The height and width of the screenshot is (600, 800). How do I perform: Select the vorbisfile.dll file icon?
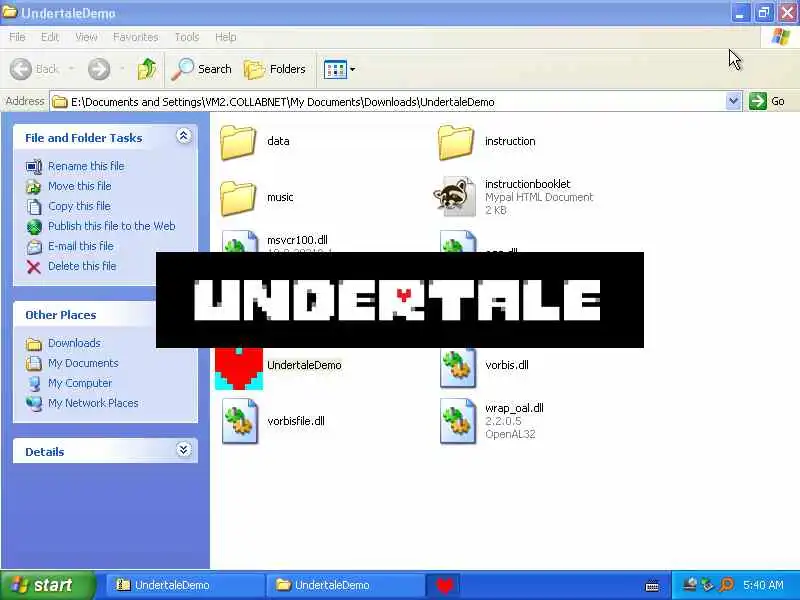(240, 421)
